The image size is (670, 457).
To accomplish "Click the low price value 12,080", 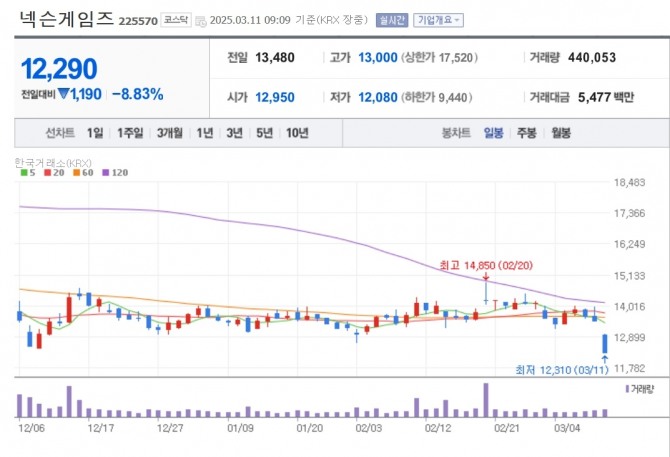I will coord(378,97).
